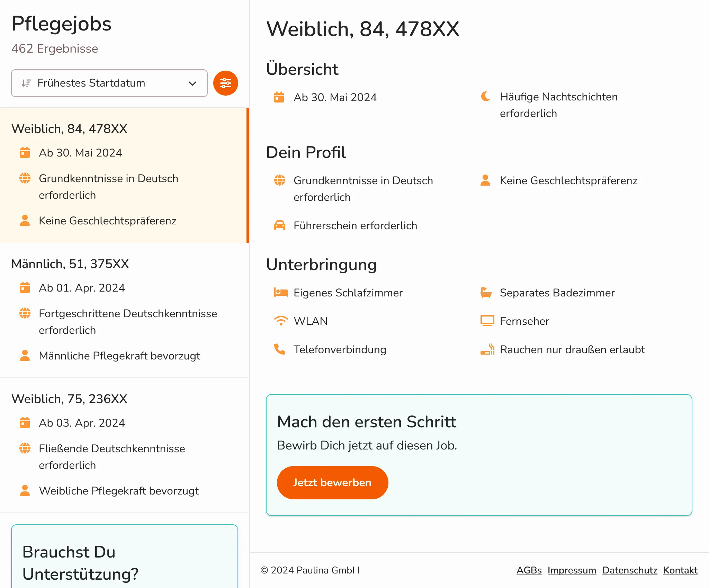Click the sort order icon in dropdown
709x588 pixels.
coord(26,83)
